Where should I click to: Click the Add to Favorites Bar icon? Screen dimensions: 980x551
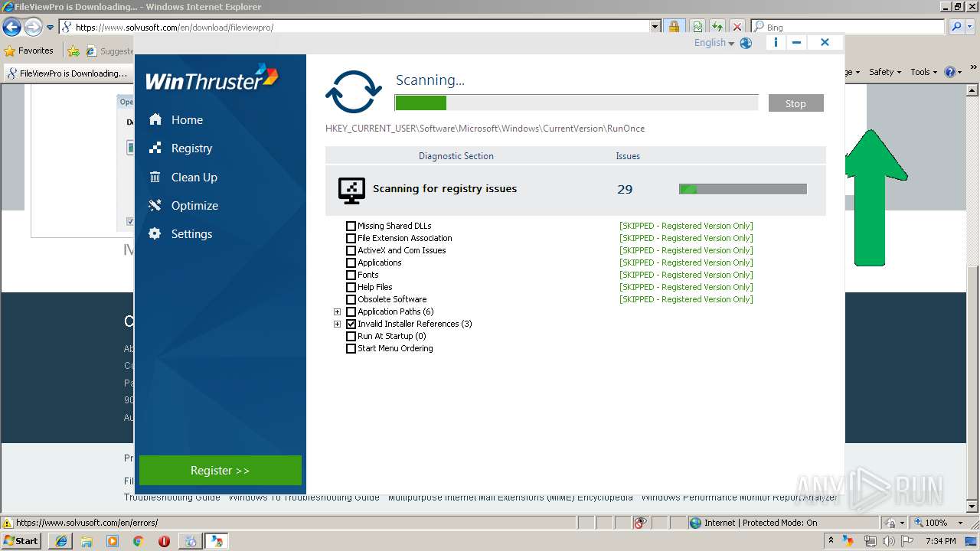coord(73,51)
